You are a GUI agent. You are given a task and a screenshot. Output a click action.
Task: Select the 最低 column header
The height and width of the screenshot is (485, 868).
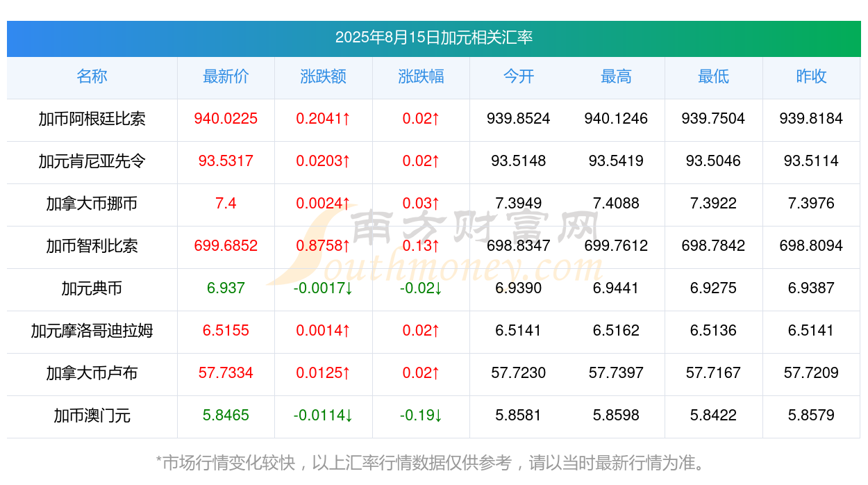coord(713,76)
